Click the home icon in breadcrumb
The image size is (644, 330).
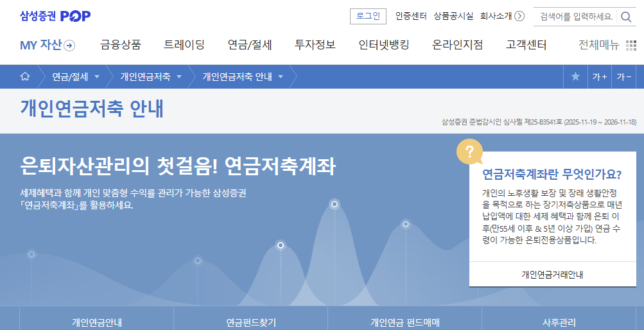click(25, 76)
